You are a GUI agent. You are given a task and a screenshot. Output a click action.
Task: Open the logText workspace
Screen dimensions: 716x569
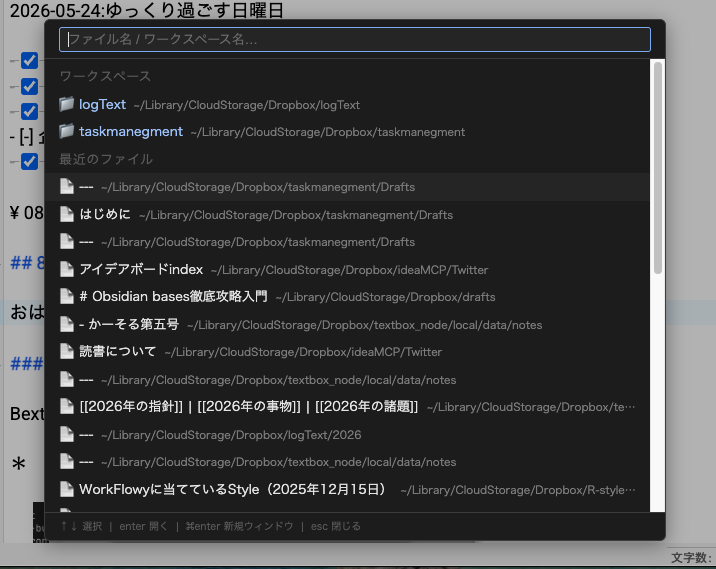347,105
